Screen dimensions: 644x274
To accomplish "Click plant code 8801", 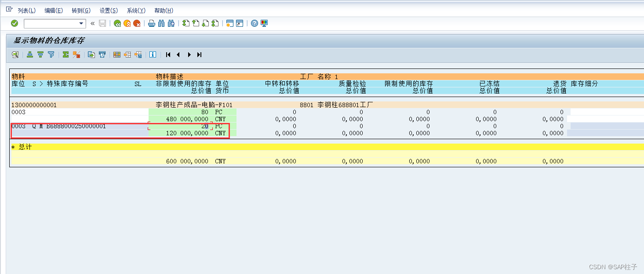I will pos(307,105).
